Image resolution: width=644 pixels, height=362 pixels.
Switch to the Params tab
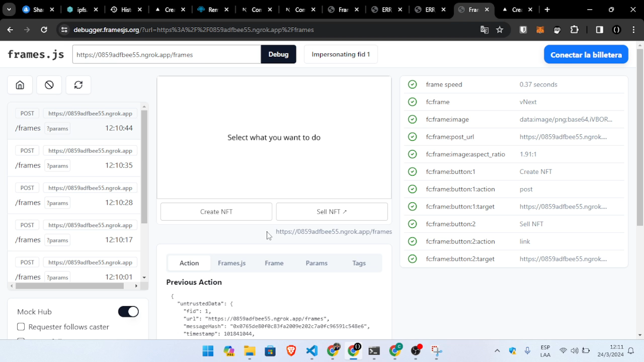tap(316, 263)
